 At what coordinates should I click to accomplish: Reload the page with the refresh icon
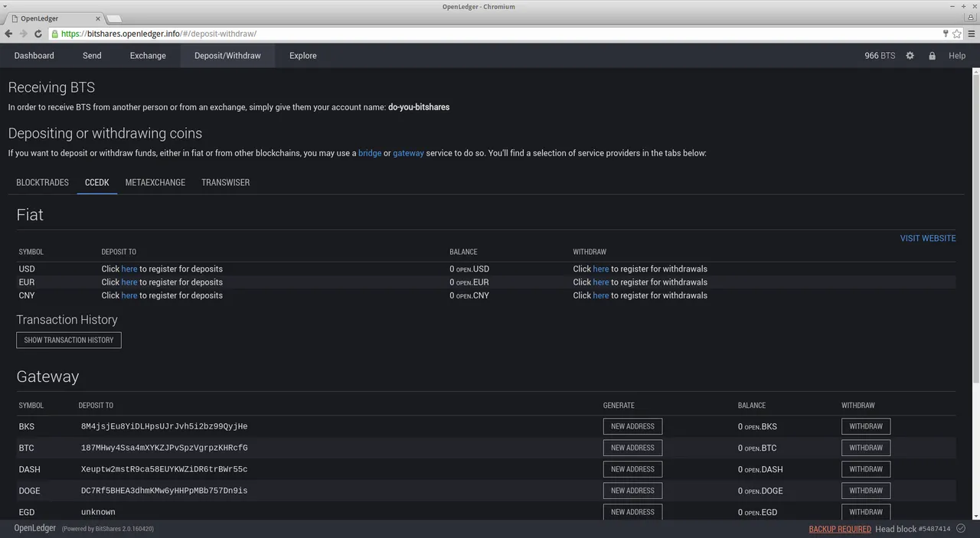38,34
